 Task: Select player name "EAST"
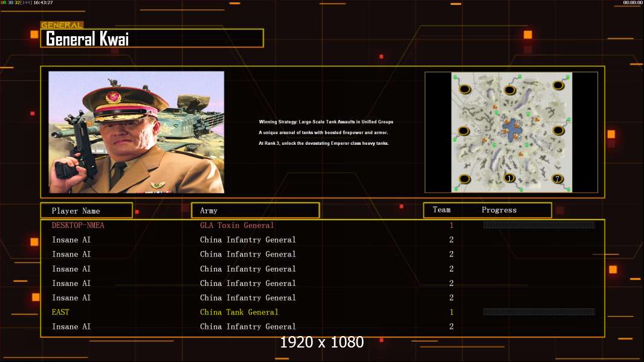[x=60, y=312]
